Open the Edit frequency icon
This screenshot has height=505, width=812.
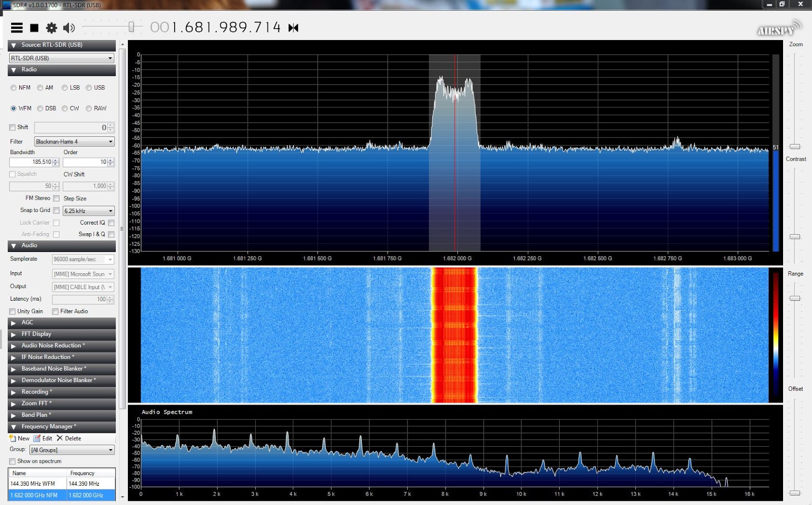pyautogui.click(x=43, y=438)
